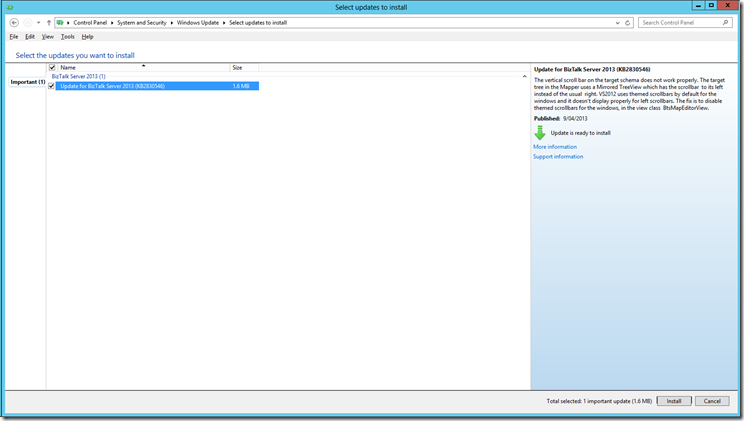Click the Forward navigation arrow
This screenshot has height=421, width=744.
(x=28, y=22)
